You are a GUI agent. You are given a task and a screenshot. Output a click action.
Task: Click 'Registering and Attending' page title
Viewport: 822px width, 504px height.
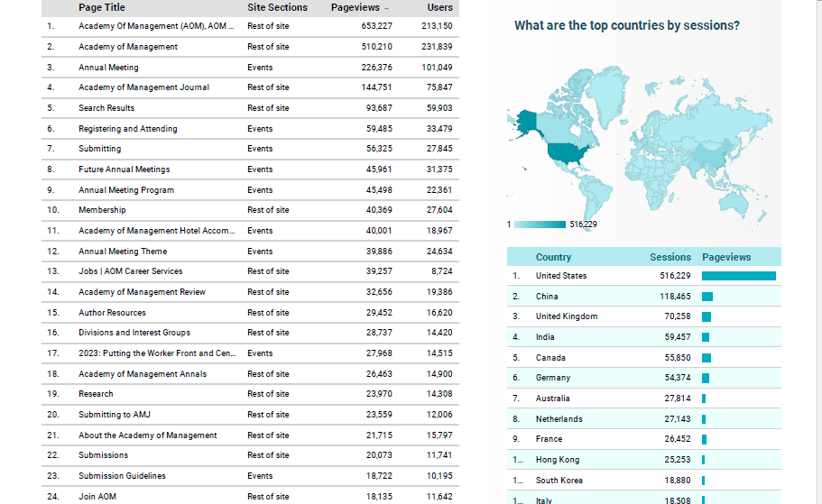128,129
